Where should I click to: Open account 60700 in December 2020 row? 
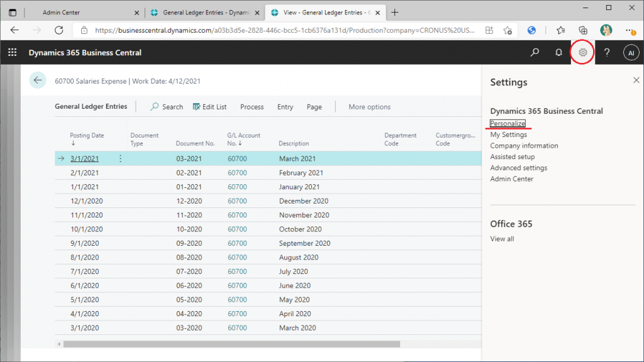[x=237, y=200]
